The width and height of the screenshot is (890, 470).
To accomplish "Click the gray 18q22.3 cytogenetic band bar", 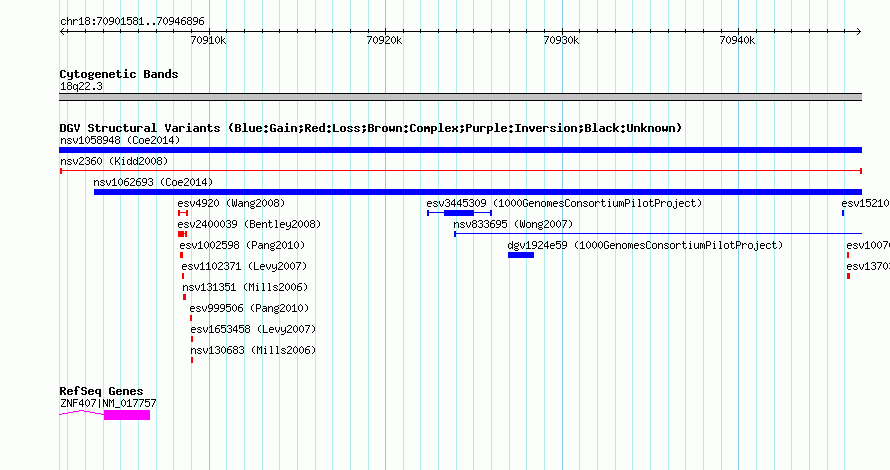I will click(x=460, y=97).
